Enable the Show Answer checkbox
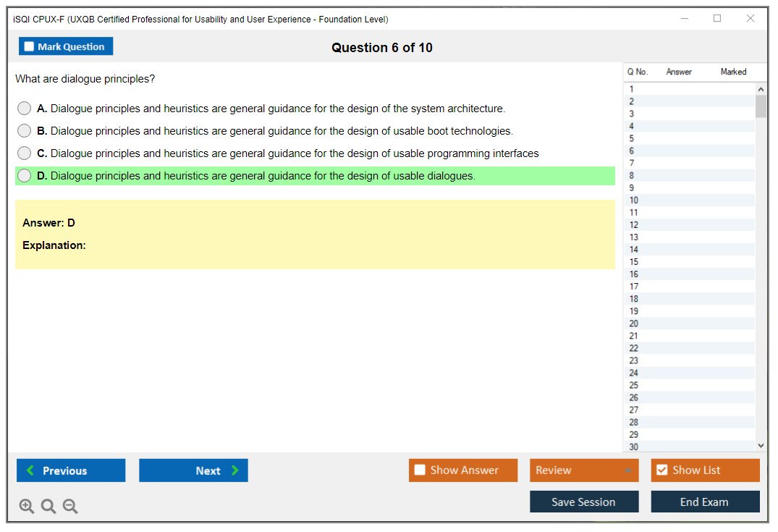The width and height of the screenshot is (778, 532). tap(420, 470)
